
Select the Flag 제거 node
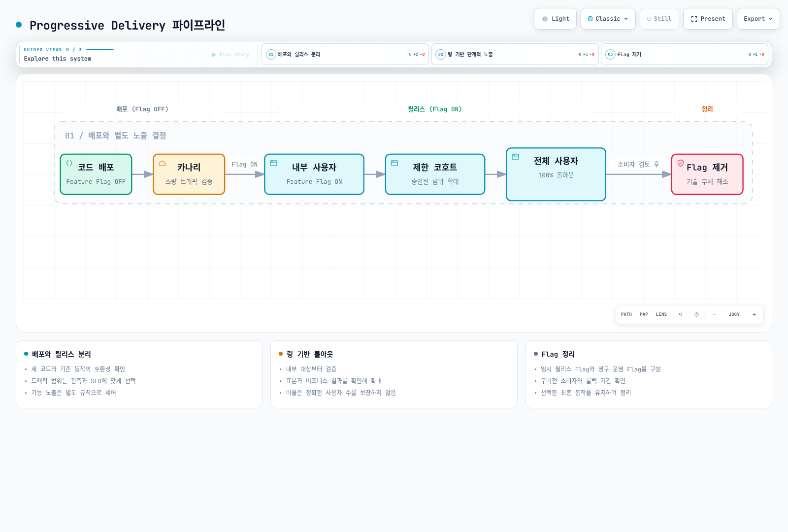tap(707, 174)
